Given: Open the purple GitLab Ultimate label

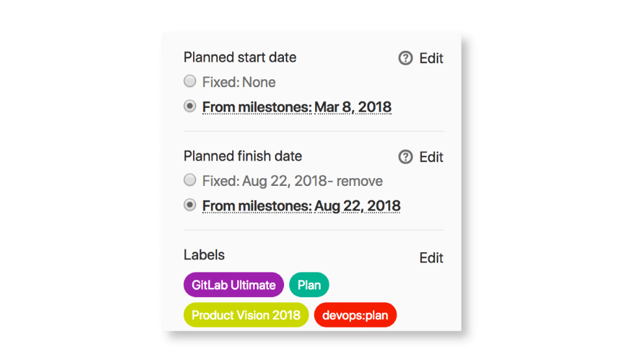Looking at the screenshot, I should (x=233, y=285).
